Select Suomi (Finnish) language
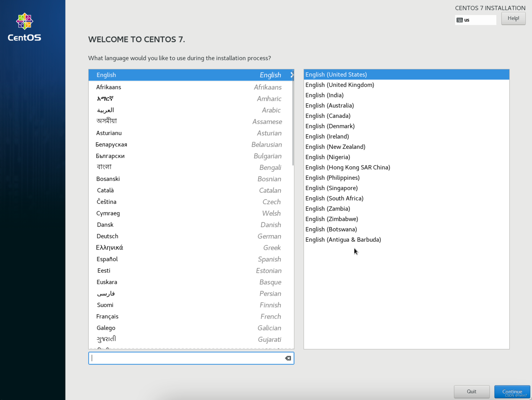Viewport: 532px width, 400px height. (x=191, y=305)
